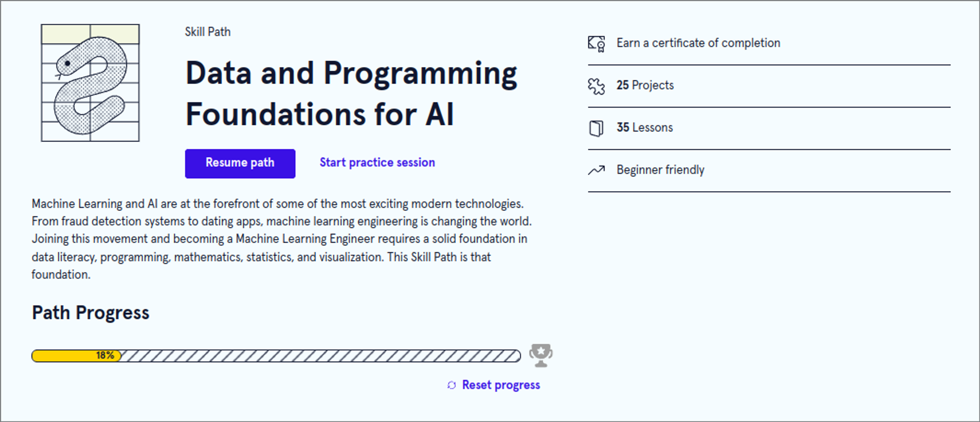Screen dimensions: 980x422
Task: Click the Reset progress link text
Action: click(x=501, y=385)
